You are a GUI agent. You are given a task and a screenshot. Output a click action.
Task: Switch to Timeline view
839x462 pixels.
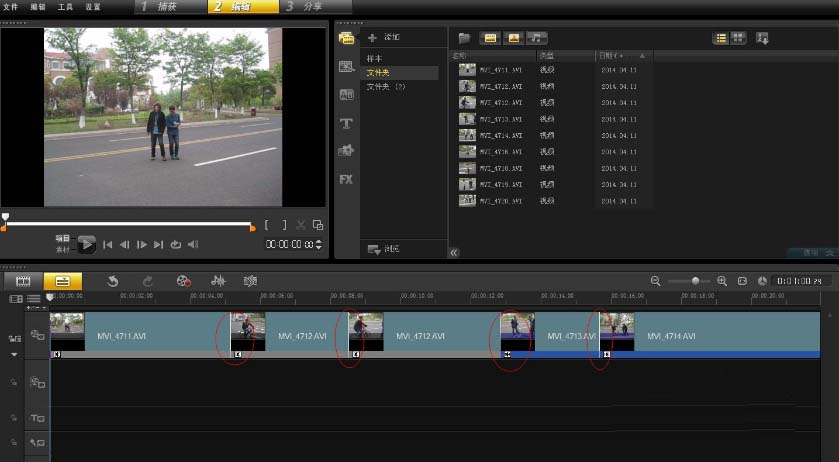63,281
